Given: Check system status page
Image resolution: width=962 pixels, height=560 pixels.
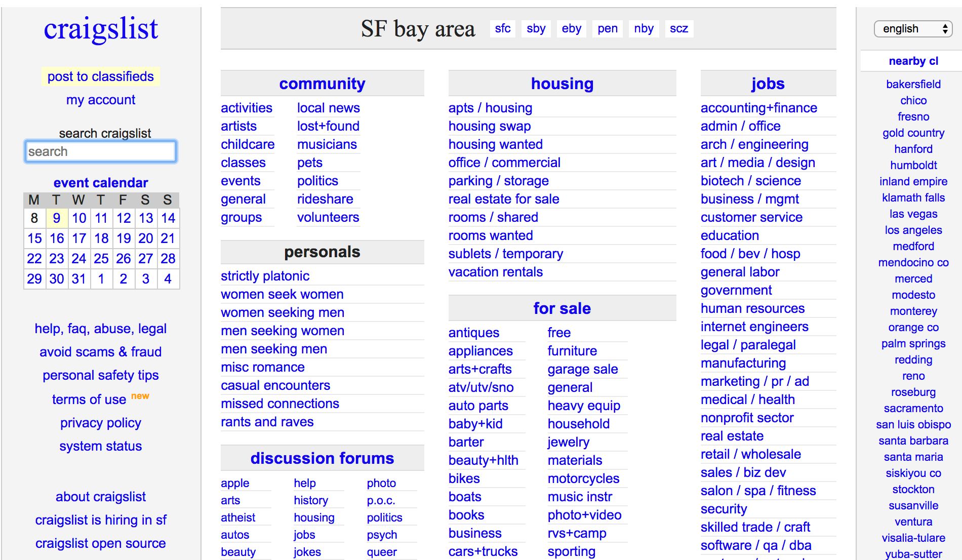Looking at the screenshot, I should pyautogui.click(x=101, y=446).
